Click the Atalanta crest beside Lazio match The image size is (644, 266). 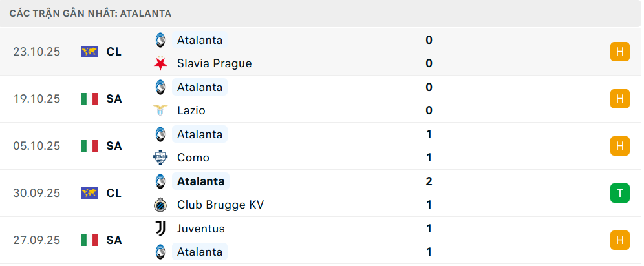(160, 87)
